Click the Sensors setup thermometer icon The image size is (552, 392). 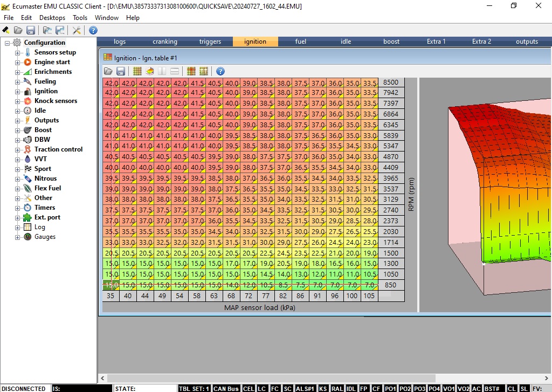click(28, 52)
